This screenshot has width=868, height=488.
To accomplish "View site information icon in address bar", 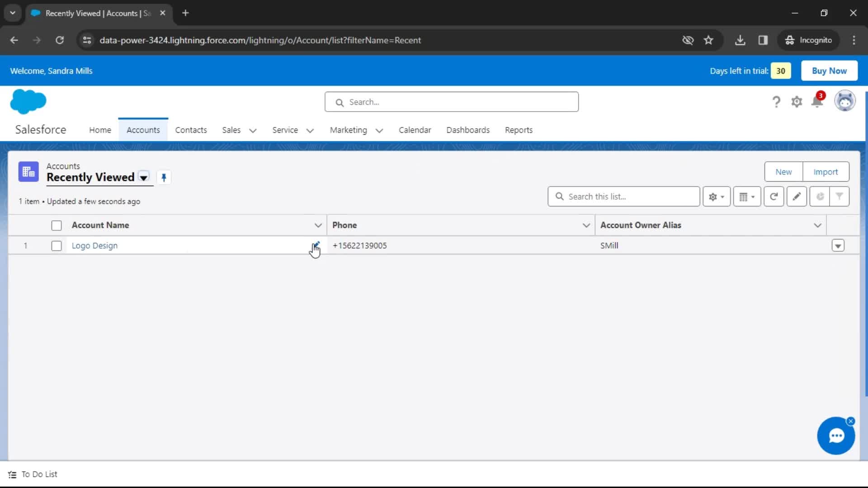I will point(87,40).
